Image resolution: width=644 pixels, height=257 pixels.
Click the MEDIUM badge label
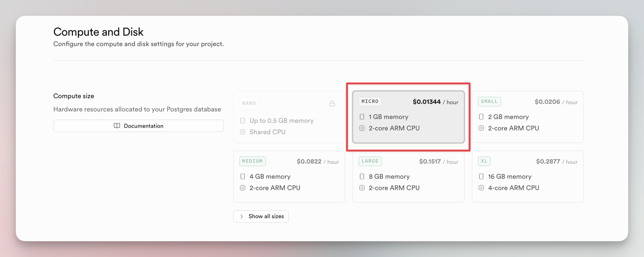coord(253,161)
